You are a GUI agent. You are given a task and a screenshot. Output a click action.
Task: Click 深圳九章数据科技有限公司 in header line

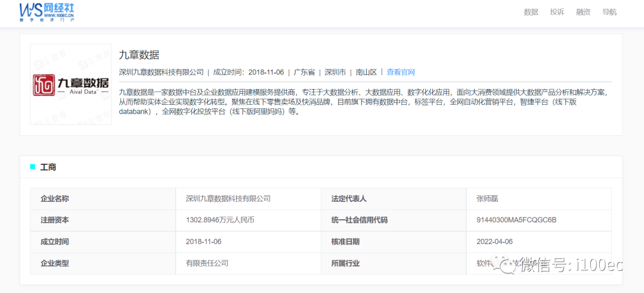161,72
